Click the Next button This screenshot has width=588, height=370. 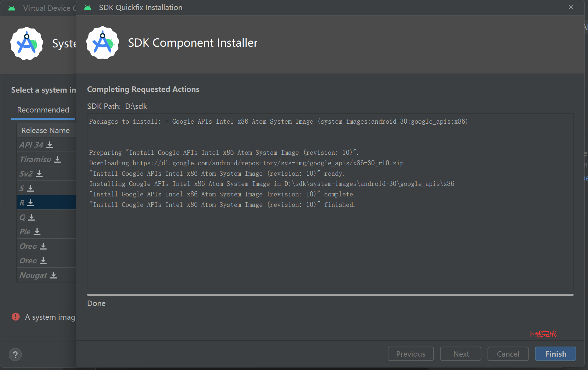461,354
